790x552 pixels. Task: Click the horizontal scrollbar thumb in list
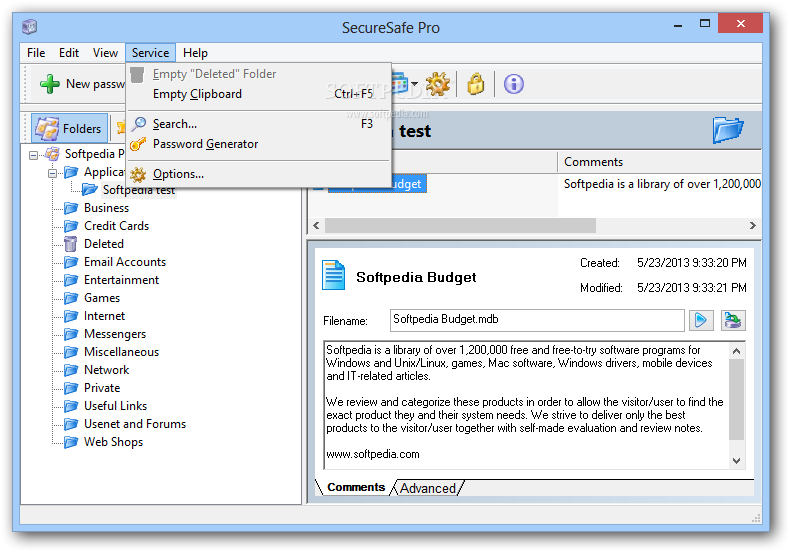(460, 226)
